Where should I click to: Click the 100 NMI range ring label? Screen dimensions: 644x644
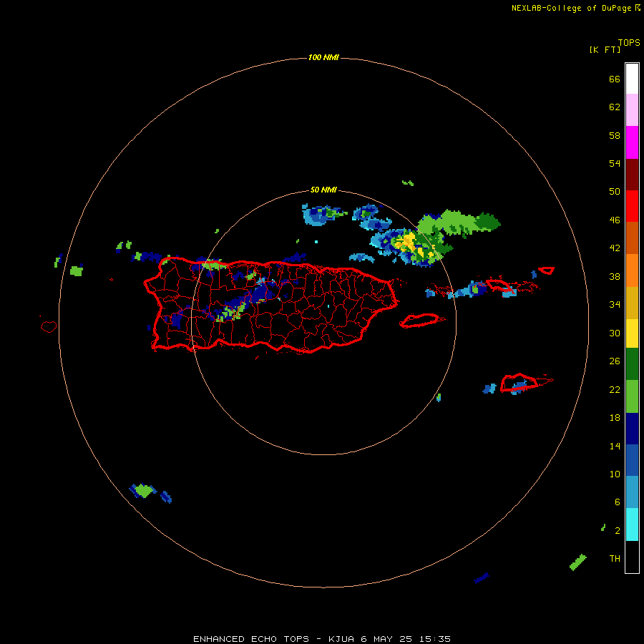click(x=323, y=57)
